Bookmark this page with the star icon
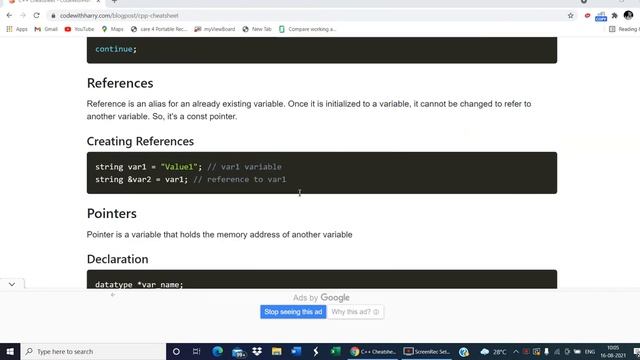 click(571, 16)
